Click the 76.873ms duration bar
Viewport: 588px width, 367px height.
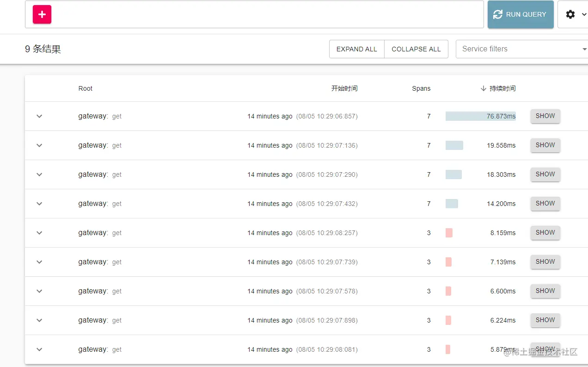pyautogui.click(x=481, y=116)
